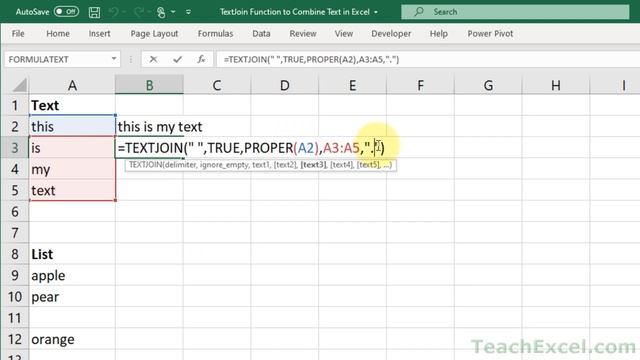This screenshot has height=360, width=640.
Task: Confirm formula with the checkmark icon
Action: [x=177, y=60]
